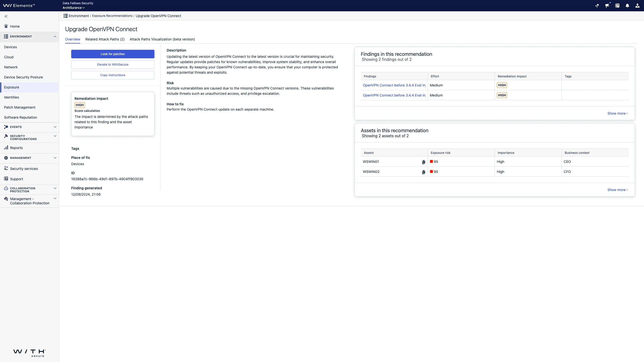This screenshot has width=644, height=362.
Task: Click the announcements megaphone icon
Action: [607, 6]
